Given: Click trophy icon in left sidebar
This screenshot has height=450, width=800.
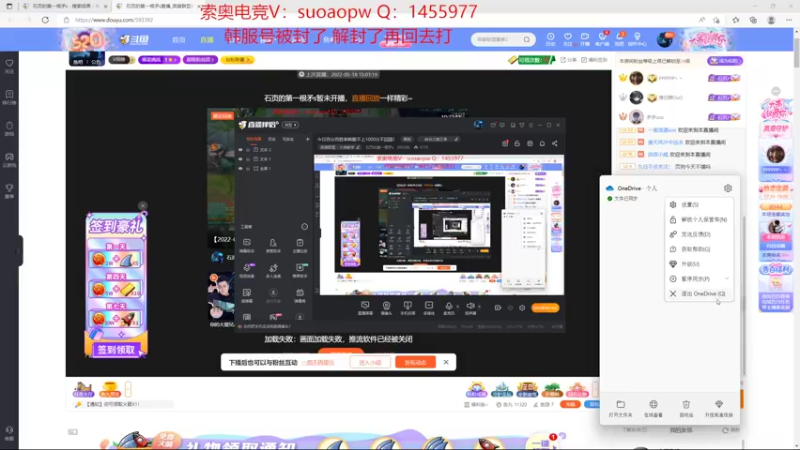Looking at the screenshot, I should pos(9,190).
